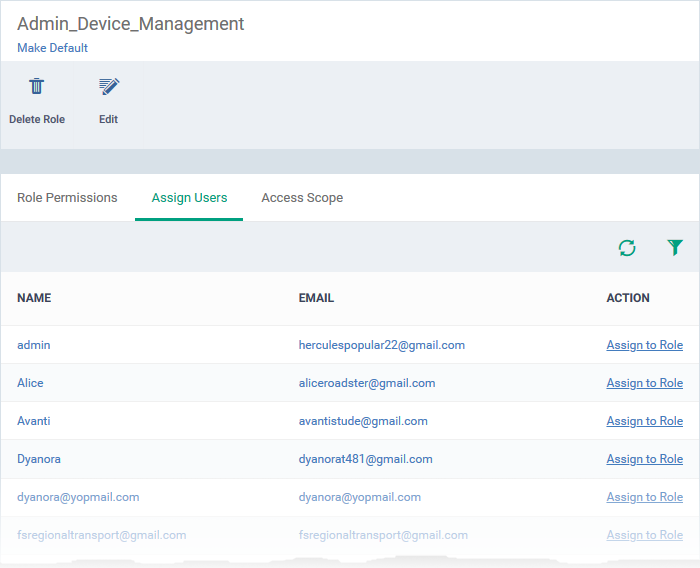Assign Dyanora to the role
The image size is (700, 568).
pos(644,459)
